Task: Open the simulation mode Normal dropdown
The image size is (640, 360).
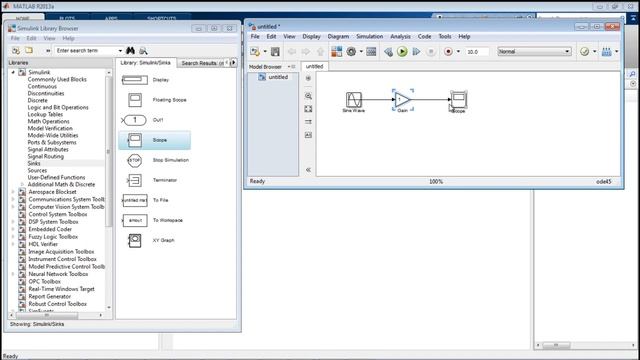Action: (534, 52)
